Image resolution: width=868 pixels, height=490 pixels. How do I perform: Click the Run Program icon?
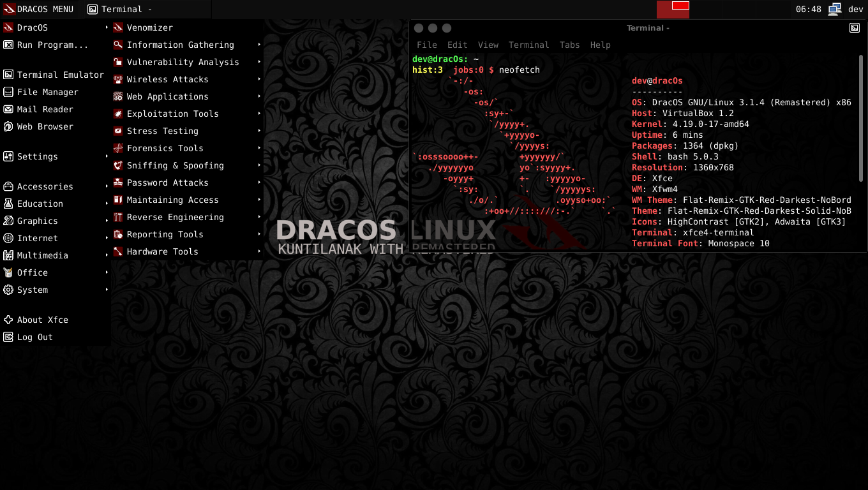point(8,45)
